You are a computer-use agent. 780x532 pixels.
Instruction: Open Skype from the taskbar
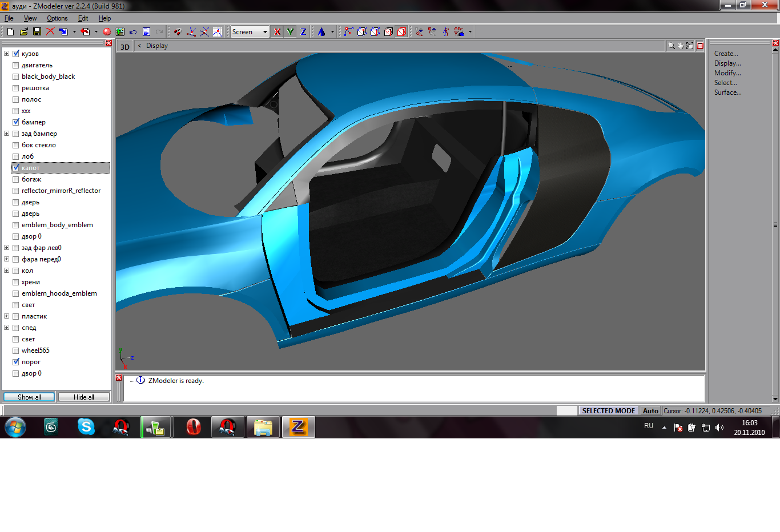pos(86,426)
